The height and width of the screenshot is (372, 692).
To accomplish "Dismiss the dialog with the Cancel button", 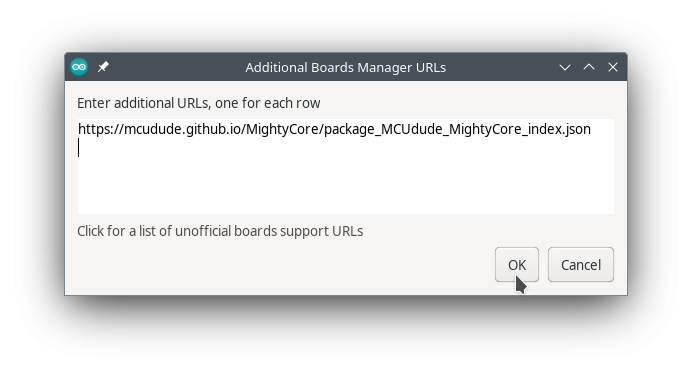I will pyautogui.click(x=581, y=264).
